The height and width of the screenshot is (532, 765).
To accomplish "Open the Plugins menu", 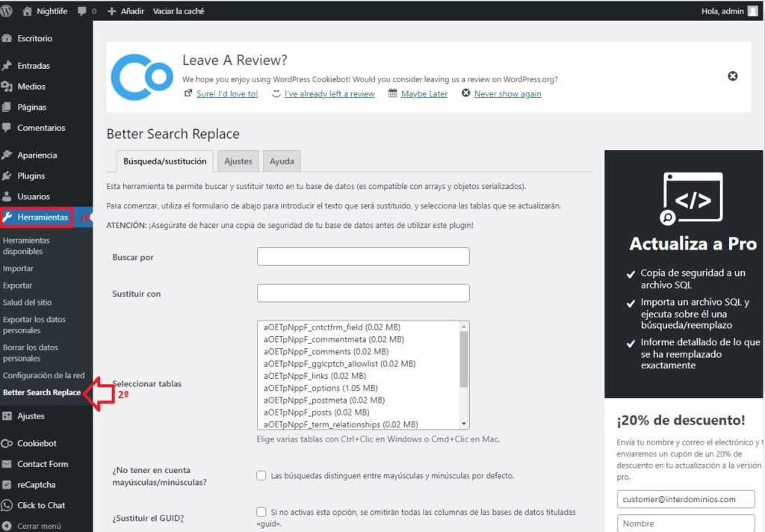I will (31, 176).
